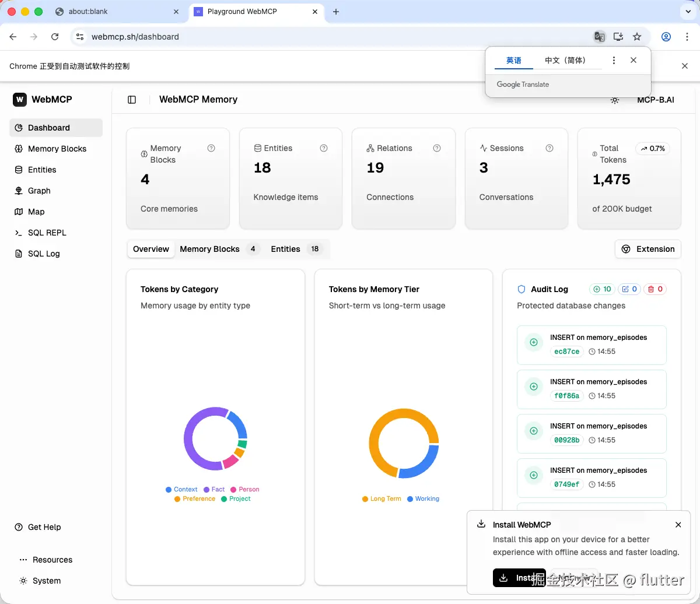Click the Get Help icon in the sidebar
Viewport: 700px width, 604px height.
(17, 527)
